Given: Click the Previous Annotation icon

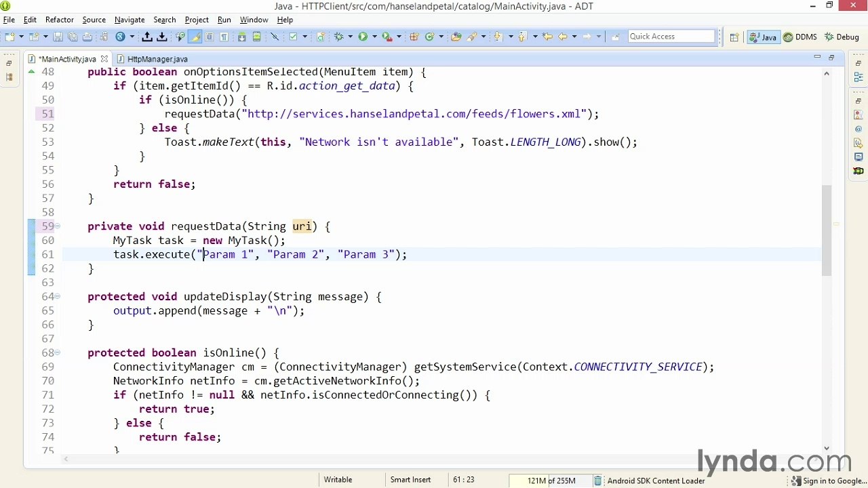Looking at the screenshot, I should (522, 37).
